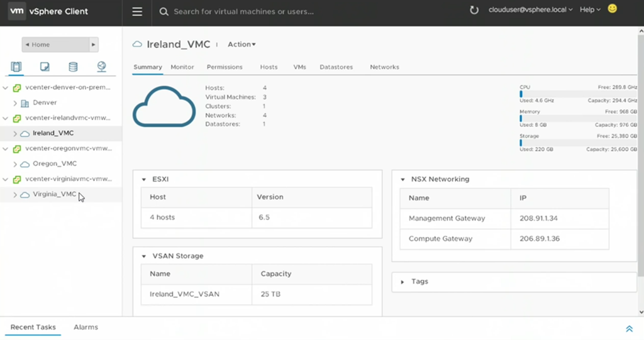This screenshot has height=340, width=644.
Task: Click the Management Gateway IP 208.91.1.34
Action: pos(538,219)
